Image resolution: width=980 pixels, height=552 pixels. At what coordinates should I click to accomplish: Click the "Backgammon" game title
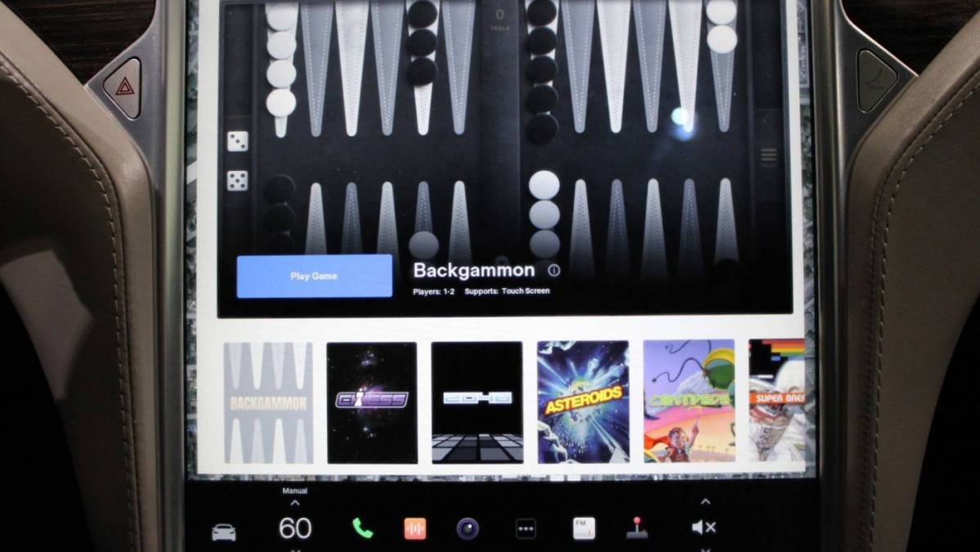[x=474, y=270]
